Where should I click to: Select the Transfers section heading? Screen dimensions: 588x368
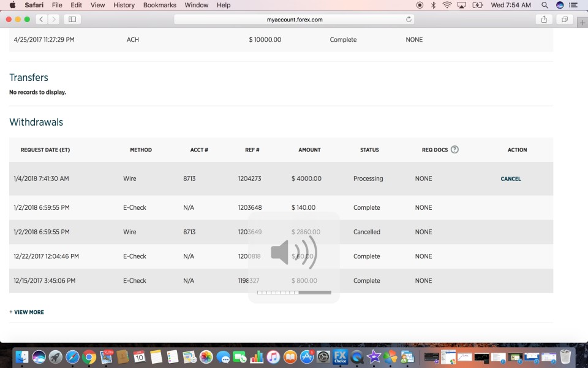pos(29,77)
